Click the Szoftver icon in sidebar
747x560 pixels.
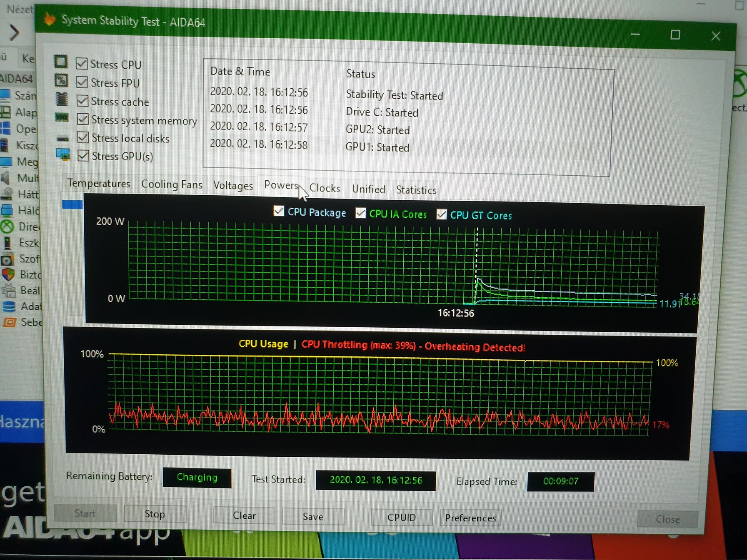[x=7, y=259]
